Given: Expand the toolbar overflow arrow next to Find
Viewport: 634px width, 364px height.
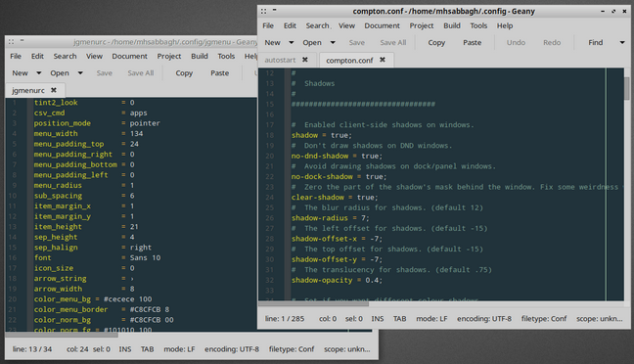Looking at the screenshot, I should (622, 42).
